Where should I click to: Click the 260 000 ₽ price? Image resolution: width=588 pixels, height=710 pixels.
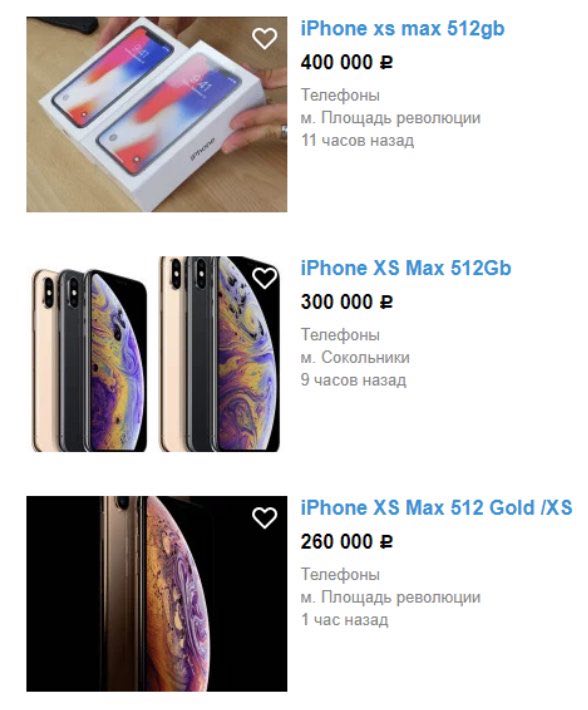tap(347, 541)
